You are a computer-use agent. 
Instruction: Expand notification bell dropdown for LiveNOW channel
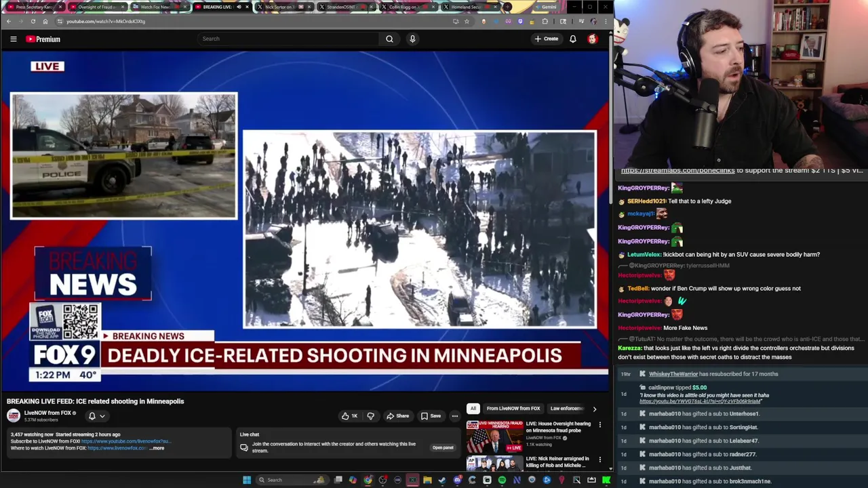click(96, 416)
